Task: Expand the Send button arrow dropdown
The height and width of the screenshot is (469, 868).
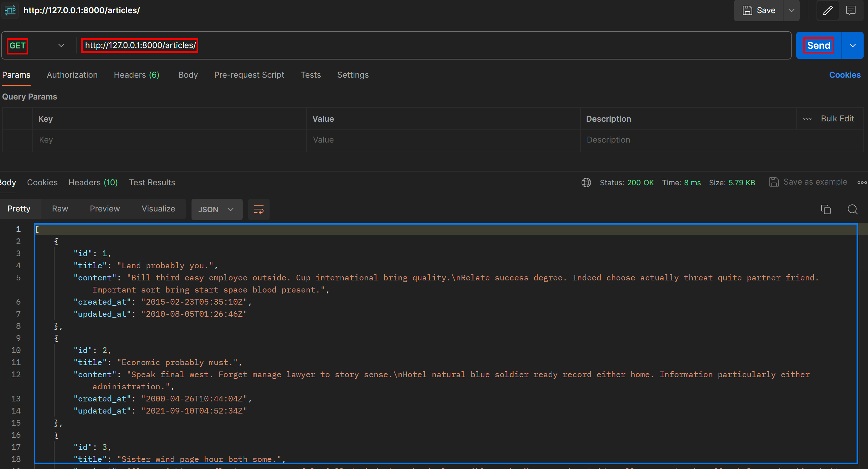Action: point(853,45)
